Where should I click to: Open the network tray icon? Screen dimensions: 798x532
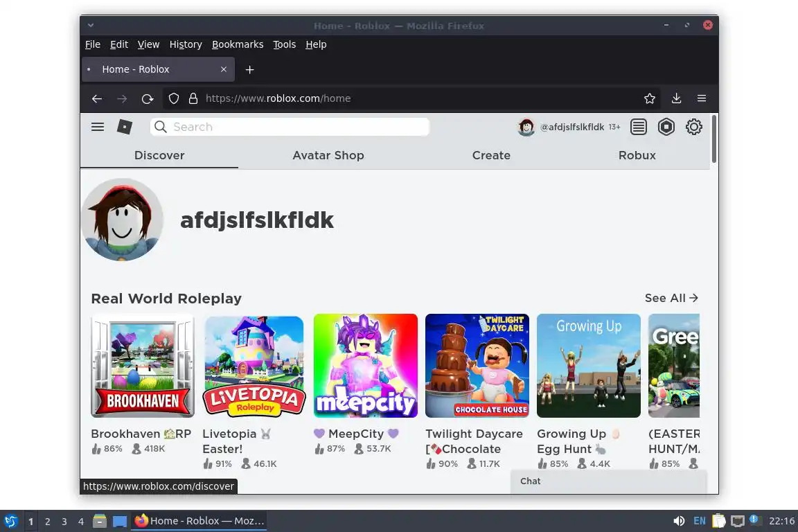[738, 521]
